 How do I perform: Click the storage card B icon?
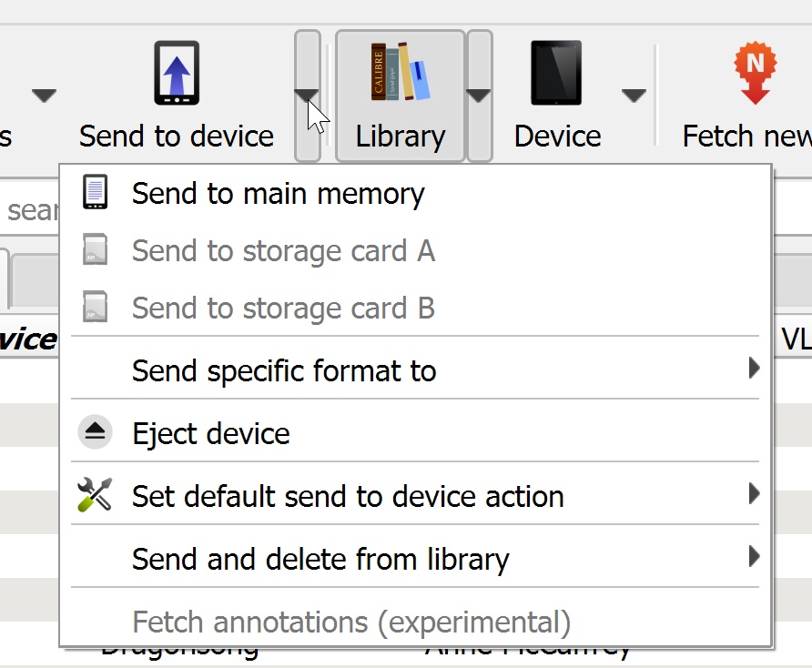pos(95,308)
